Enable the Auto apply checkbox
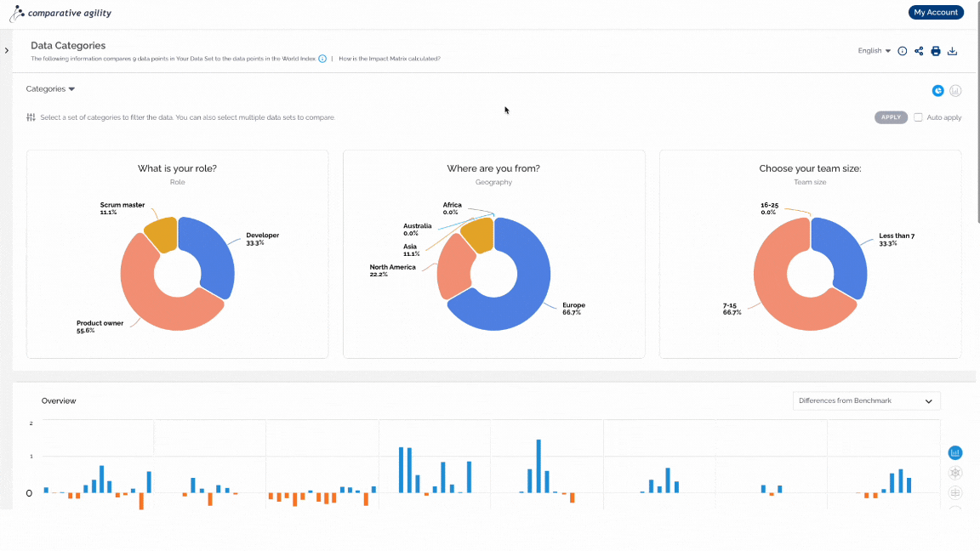Image resolution: width=980 pixels, height=551 pixels. pos(918,117)
